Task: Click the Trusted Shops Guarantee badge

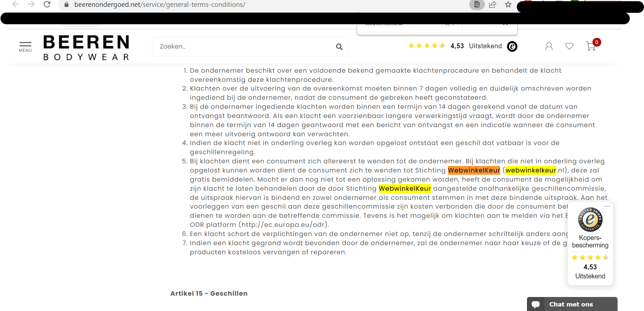Action: point(590,219)
